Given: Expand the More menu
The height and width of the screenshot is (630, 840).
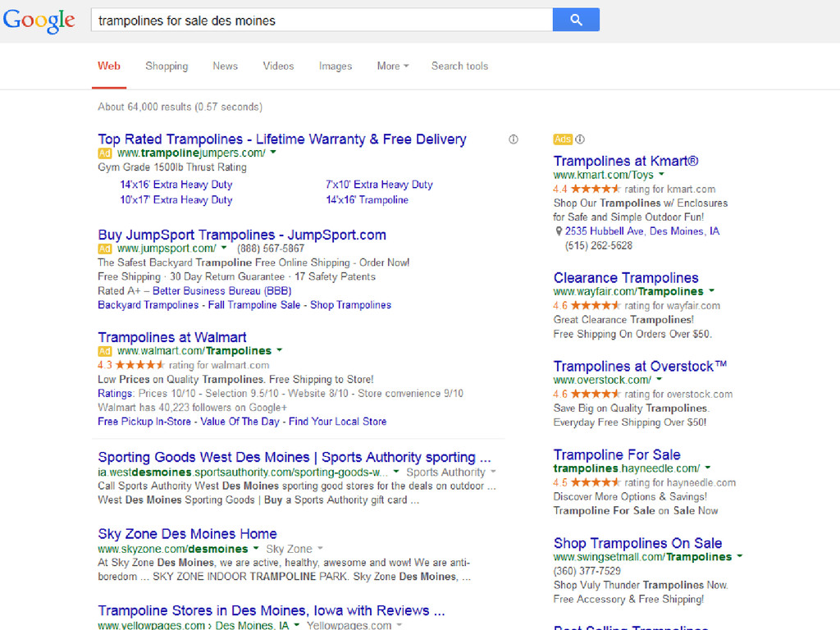Looking at the screenshot, I should 393,66.
